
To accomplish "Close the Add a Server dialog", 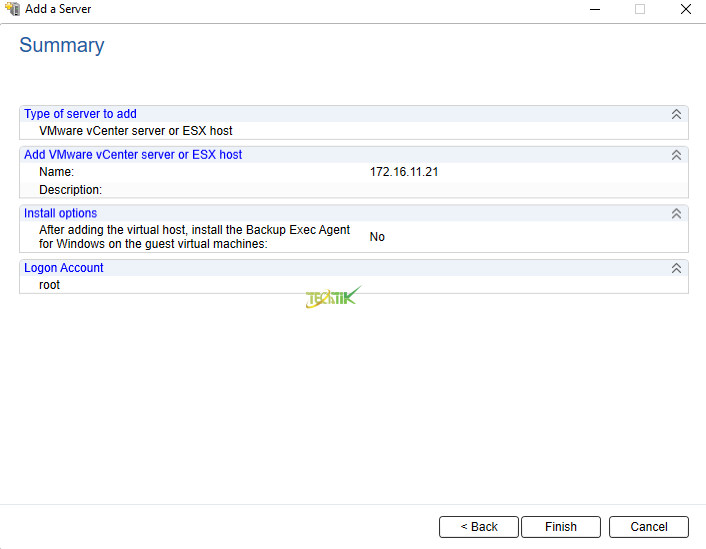I will (x=685, y=9).
